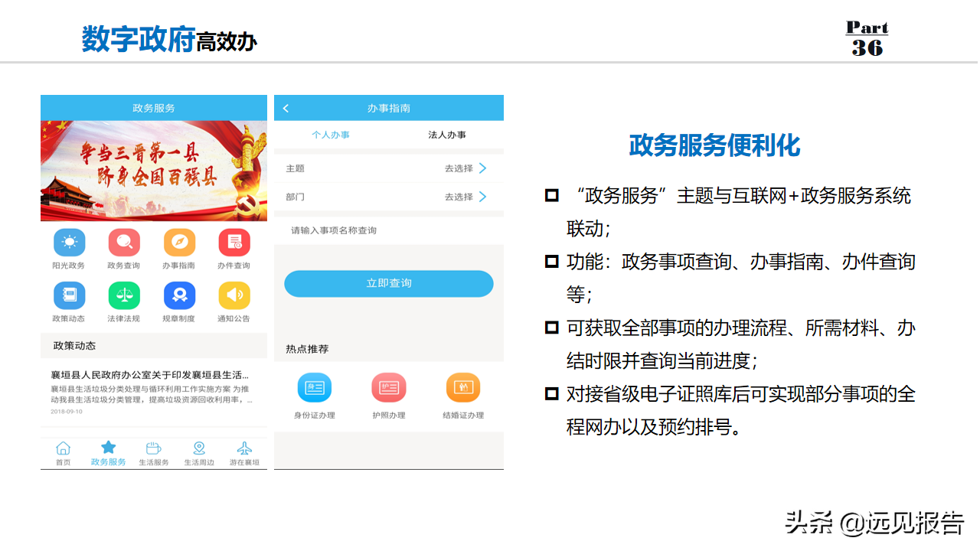Screen dimensions: 980x551
Task: Select the 办件查询 icon
Action: point(234,243)
